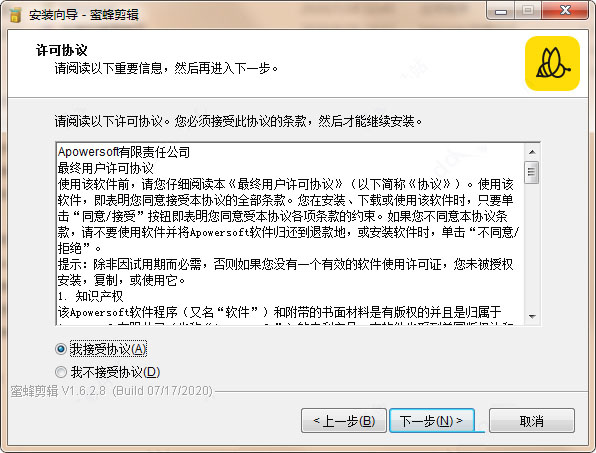Click the bold 许可协议 page heading

click(62, 50)
